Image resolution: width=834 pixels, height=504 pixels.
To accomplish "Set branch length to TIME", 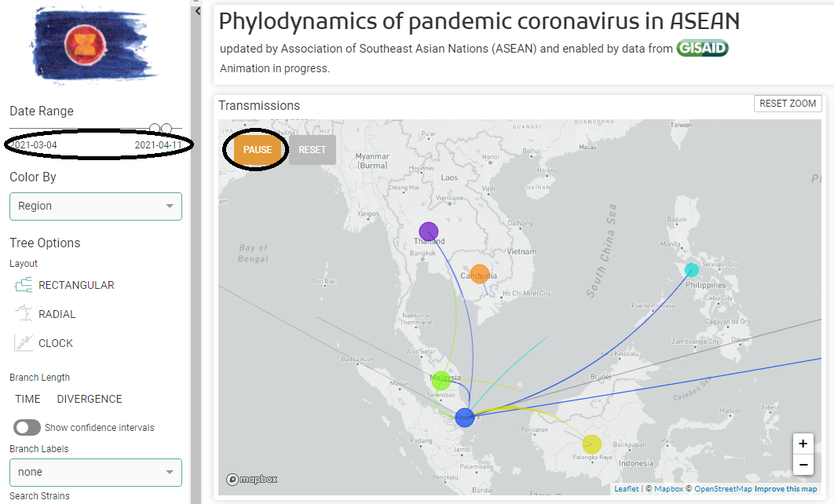I will point(27,399).
